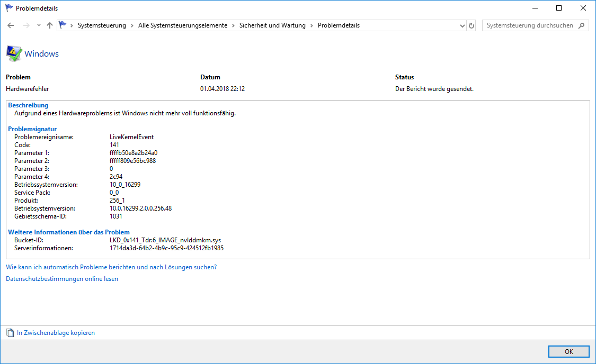The height and width of the screenshot is (364, 596).
Task: Click the Windows heading link
Action: (41, 54)
